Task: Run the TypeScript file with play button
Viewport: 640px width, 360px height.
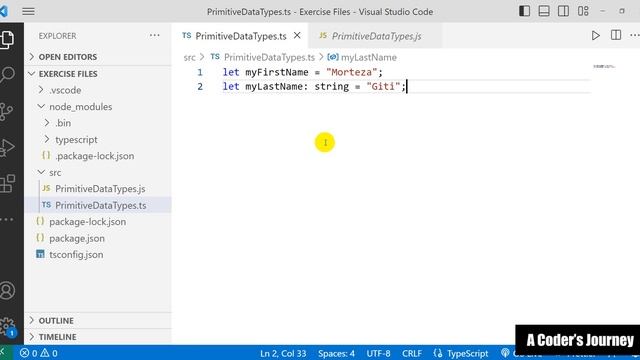Action: coord(596,36)
